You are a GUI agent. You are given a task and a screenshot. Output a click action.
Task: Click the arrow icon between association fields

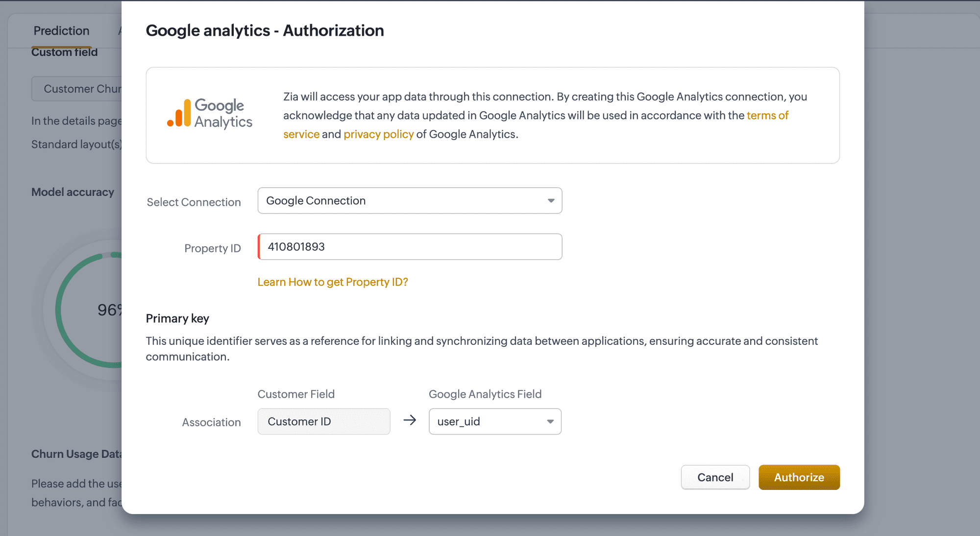(x=410, y=420)
